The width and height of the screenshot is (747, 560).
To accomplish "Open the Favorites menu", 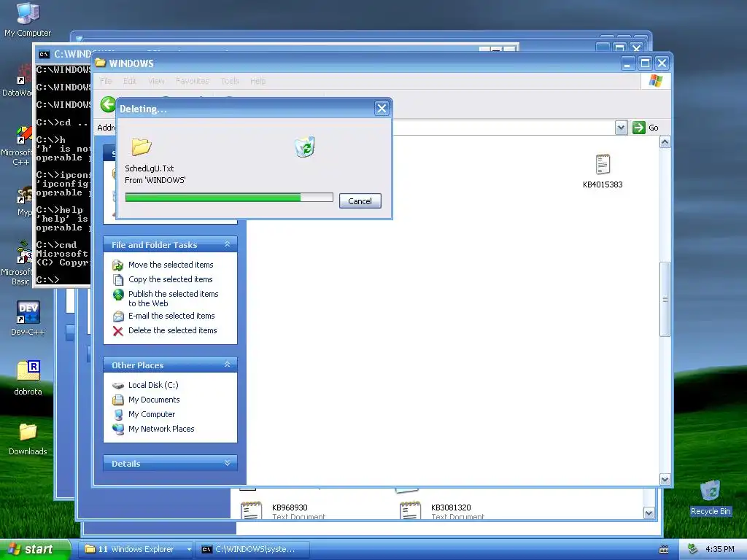I will point(192,81).
